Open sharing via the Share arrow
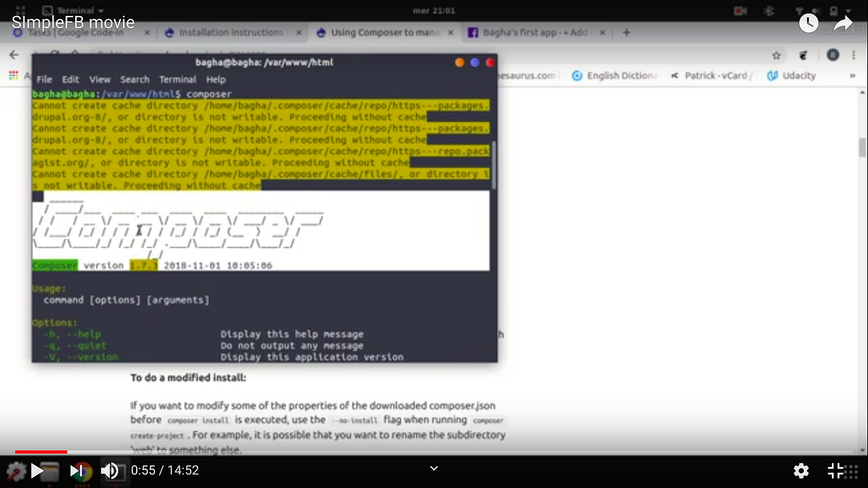 click(x=842, y=22)
